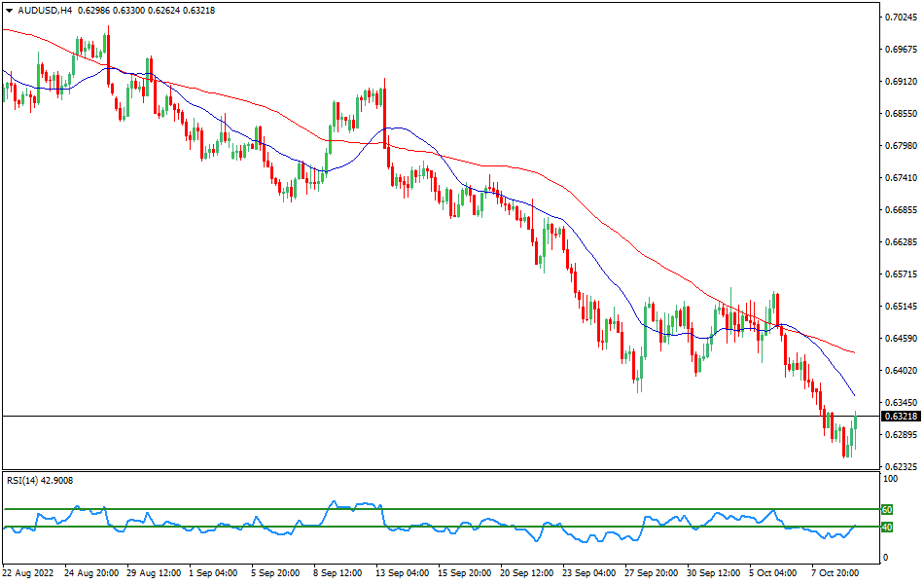Click right end of red moving average

click(854, 352)
